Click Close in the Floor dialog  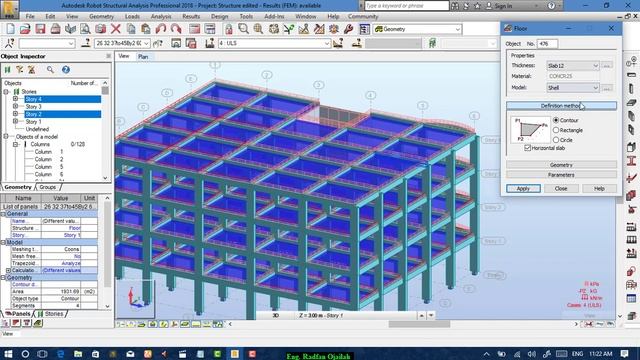[561, 189]
